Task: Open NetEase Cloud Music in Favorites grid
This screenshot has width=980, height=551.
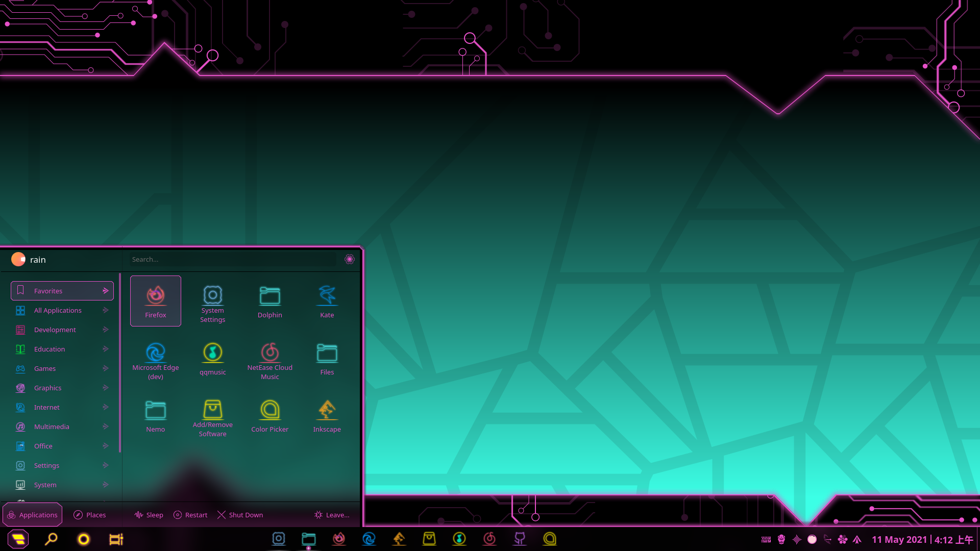Action: (270, 358)
